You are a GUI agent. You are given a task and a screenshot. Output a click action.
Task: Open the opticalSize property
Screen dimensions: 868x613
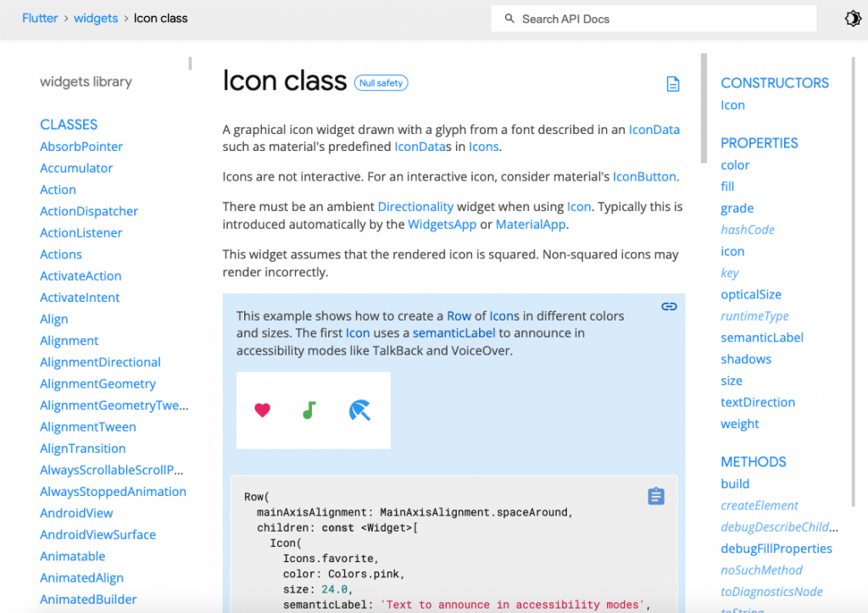751,294
